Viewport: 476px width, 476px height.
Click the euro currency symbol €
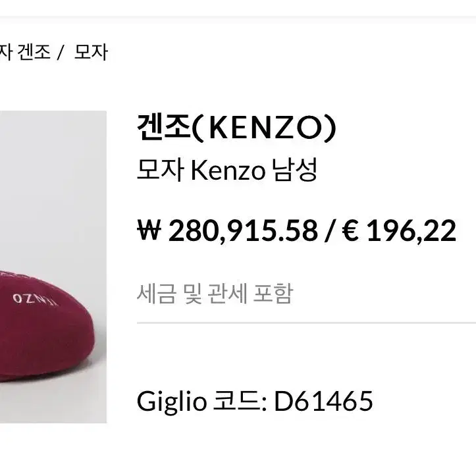(x=351, y=230)
